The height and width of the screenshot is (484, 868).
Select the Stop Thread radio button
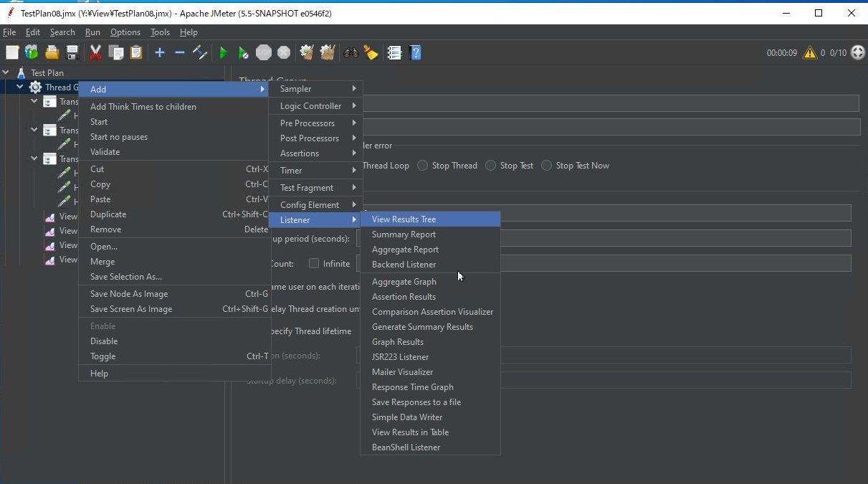[423, 166]
